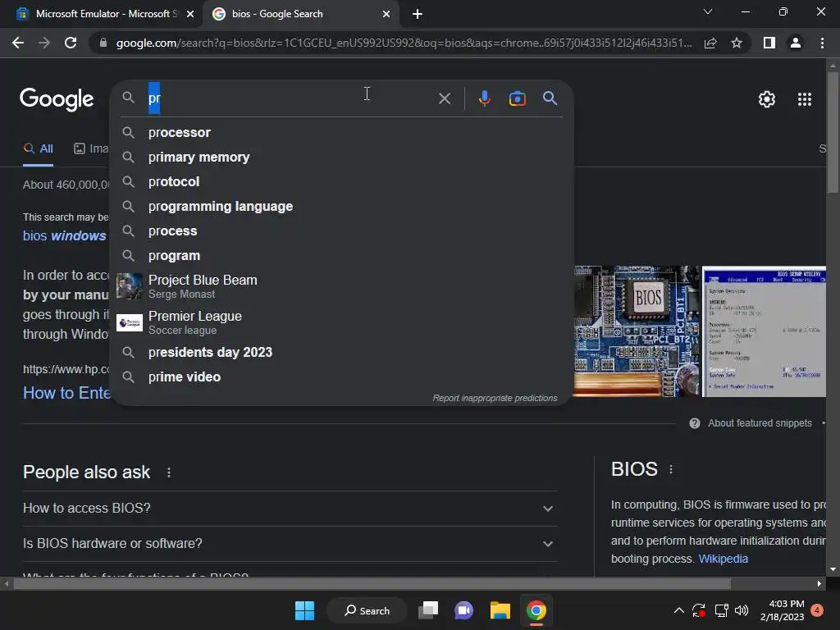Open the Chrome profile icon
840x630 pixels.
(x=796, y=43)
